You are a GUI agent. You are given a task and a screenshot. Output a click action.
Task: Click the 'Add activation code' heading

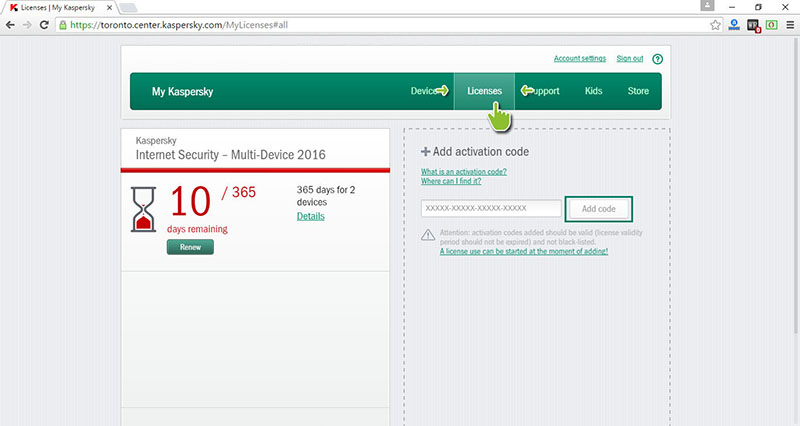point(481,152)
